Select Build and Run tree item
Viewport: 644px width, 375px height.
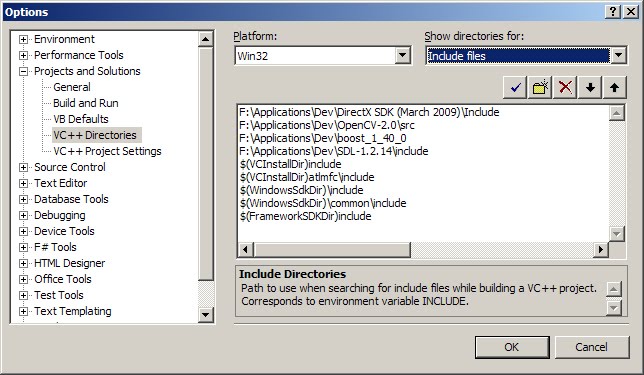[x=86, y=103]
